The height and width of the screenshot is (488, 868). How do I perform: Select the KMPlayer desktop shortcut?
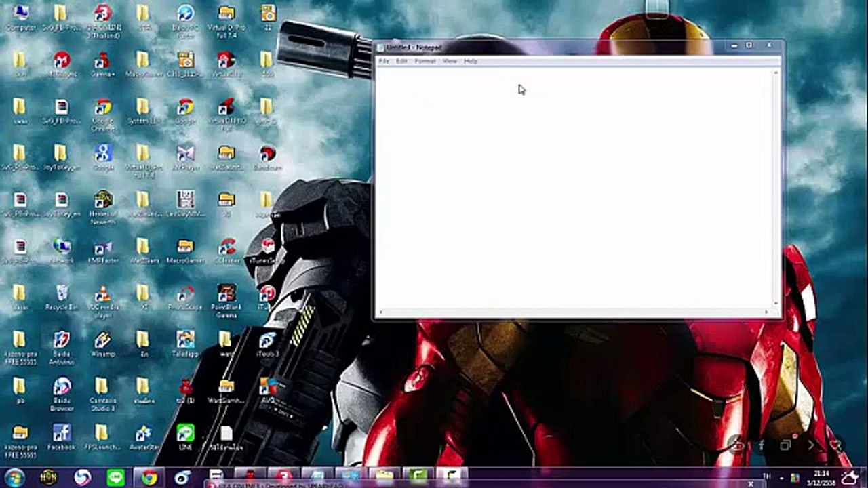coord(185,158)
